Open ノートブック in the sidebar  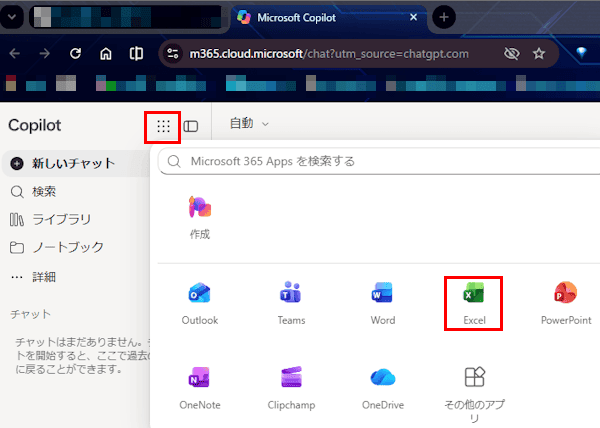[57, 247]
